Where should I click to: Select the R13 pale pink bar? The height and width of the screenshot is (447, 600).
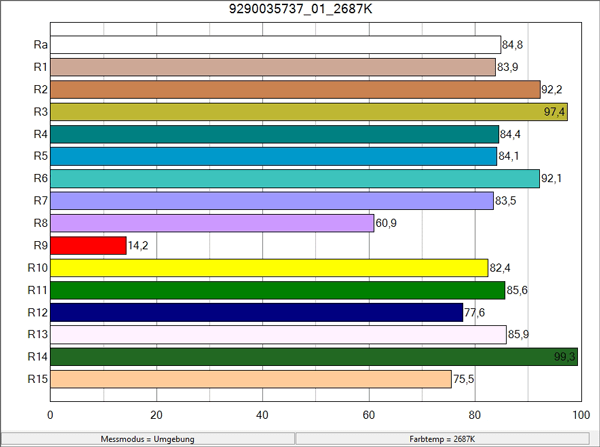[x=279, y=334]
